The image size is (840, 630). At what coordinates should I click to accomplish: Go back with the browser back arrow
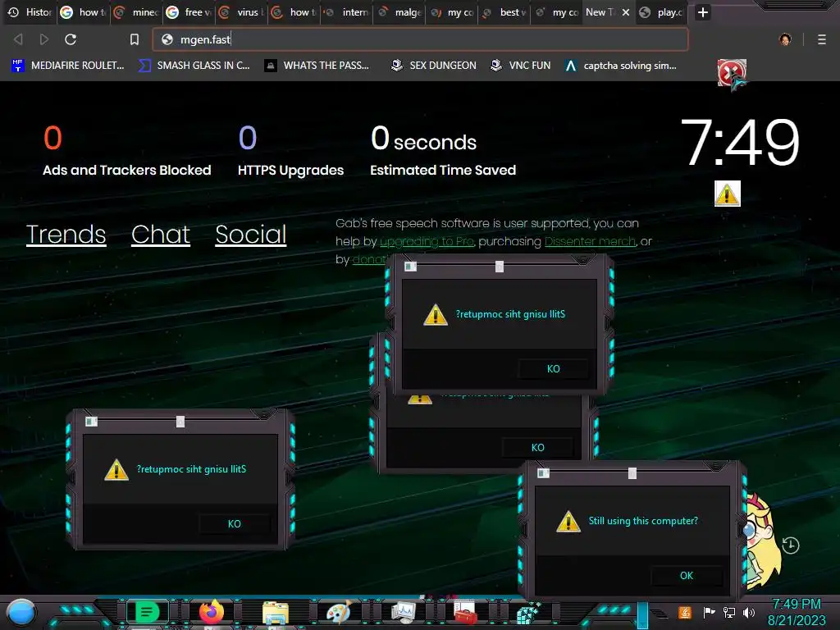tap(18, 39)
